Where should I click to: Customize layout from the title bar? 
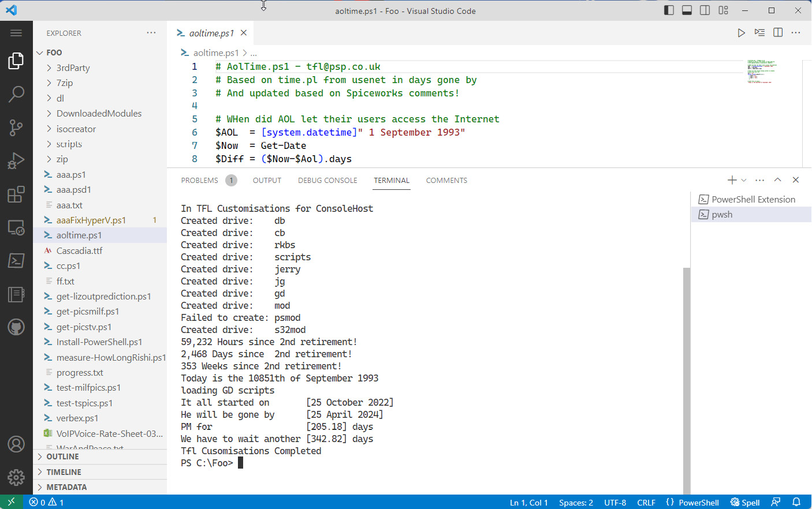click(x=723, y=10)
